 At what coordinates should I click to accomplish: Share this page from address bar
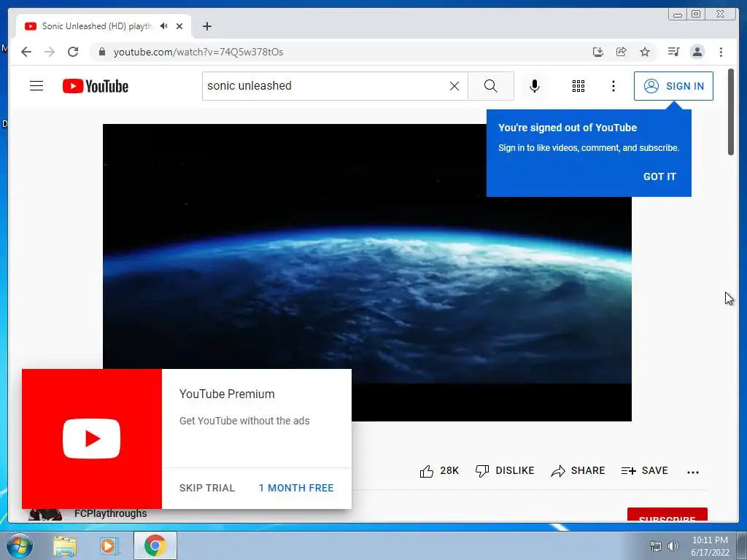pos(622,52)
